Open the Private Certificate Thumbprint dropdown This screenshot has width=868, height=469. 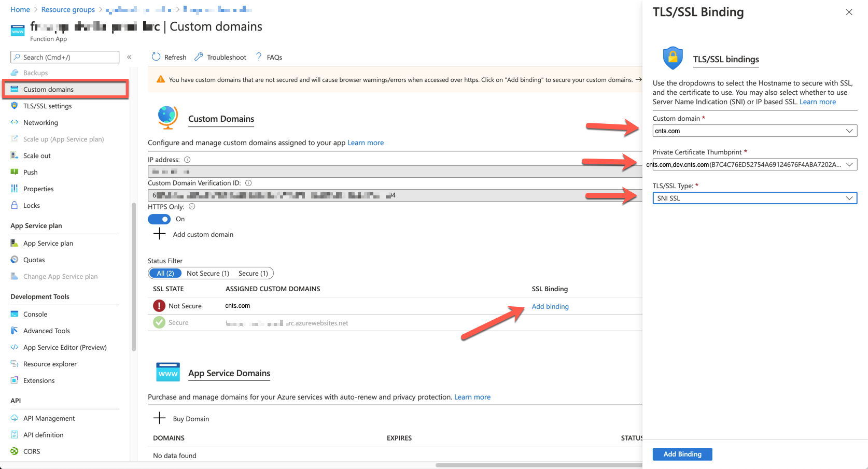click(754, 164)
